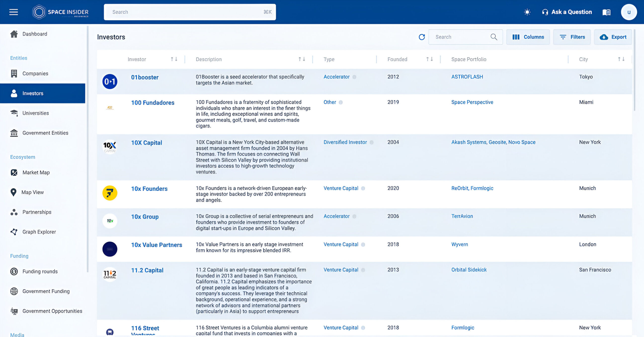Open the Filters panel
The height and width of the screenshot is (337, 644).
(572, 37)
